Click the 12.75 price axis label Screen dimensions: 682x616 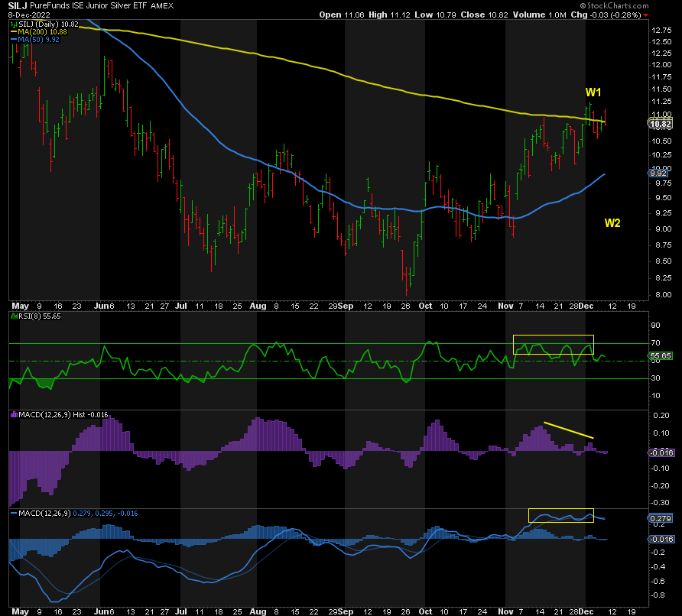661,30
